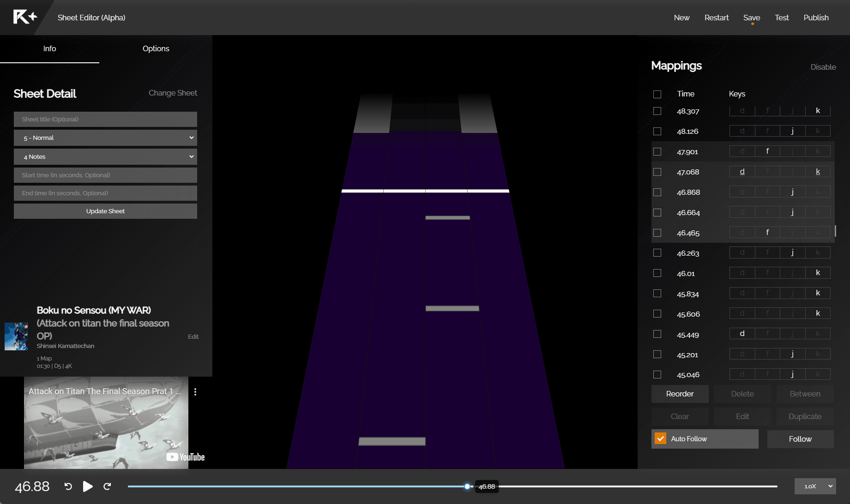Click the Duplicate button
The width and height of the screenshot is (850, 504).
805,416
